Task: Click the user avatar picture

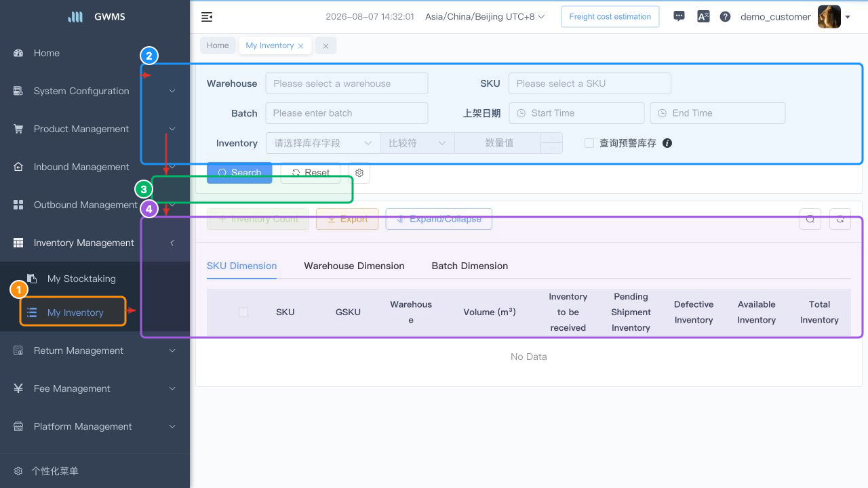Action: 829,17
